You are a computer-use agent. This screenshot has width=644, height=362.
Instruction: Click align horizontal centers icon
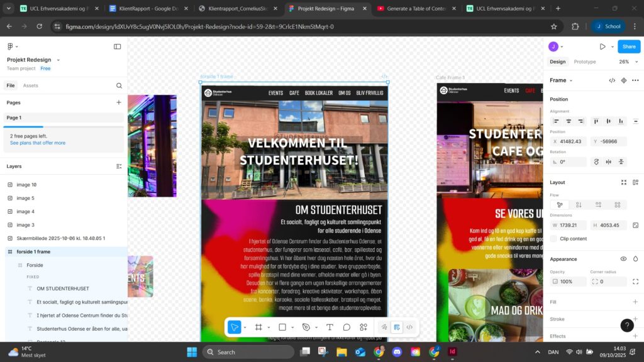(x=569, y=121)
